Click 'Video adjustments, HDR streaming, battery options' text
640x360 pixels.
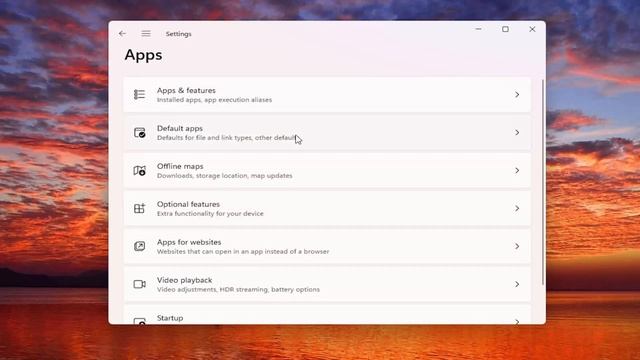click(238, 289)
